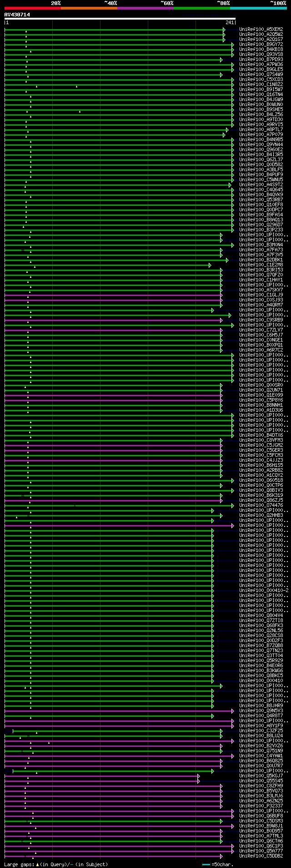Viewport: 291px width, 868px height.
Task: Select the UniRef100_Q16TN4 row label
Action: click(261, 94)
